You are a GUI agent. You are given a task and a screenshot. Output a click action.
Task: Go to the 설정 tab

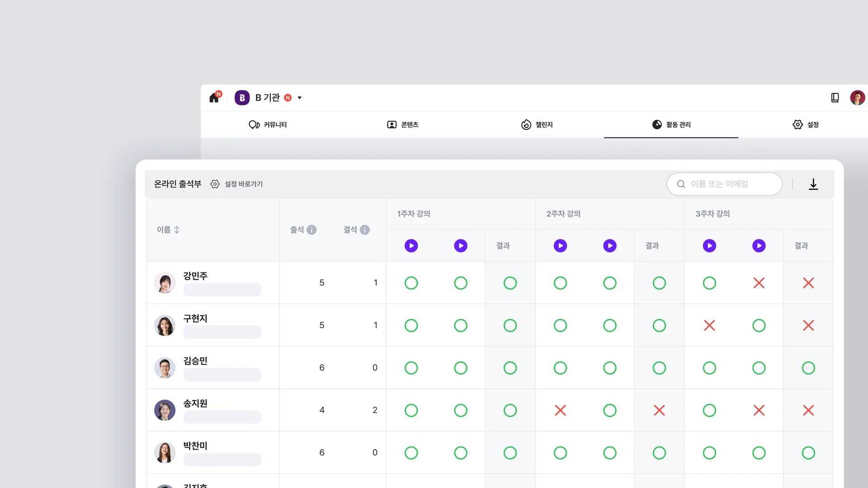pyautogui.click(x=806, y=124)
